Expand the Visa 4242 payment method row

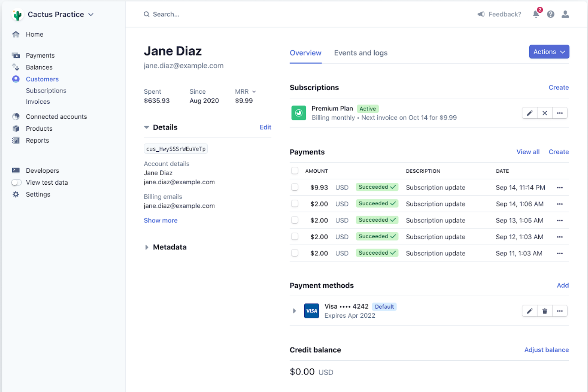point(294,311)
